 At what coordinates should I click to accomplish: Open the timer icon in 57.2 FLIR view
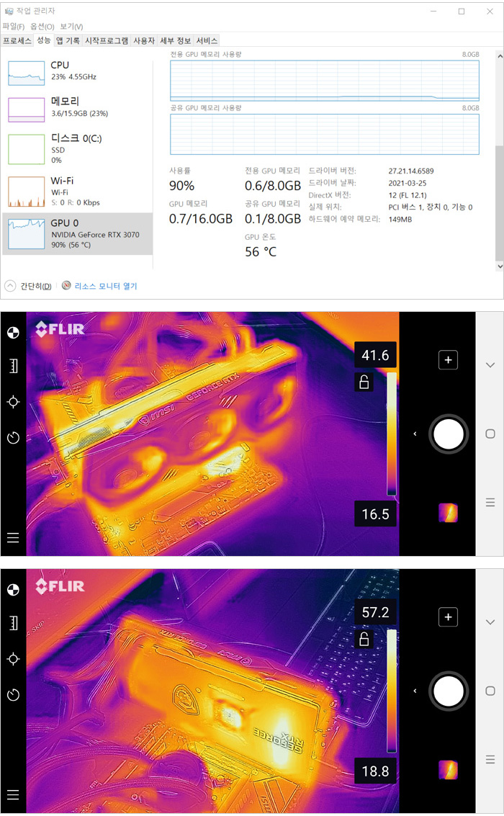(13, 694)
